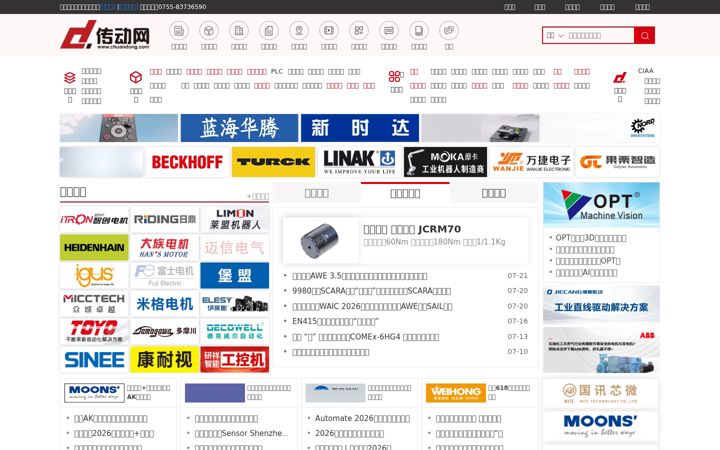
Task: Open the stacked documents icon in header navigation
Action: pos(269,31)
